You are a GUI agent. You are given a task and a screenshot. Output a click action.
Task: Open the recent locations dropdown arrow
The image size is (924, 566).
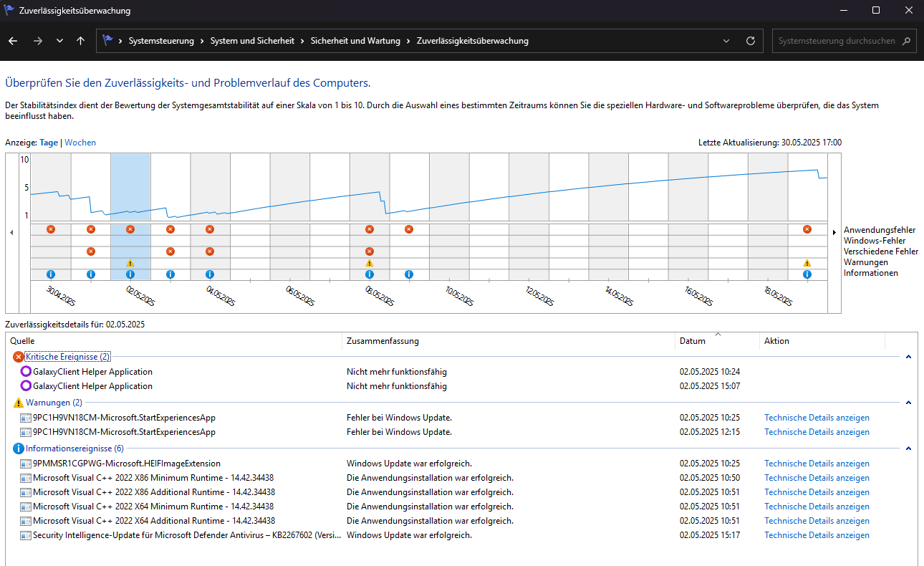point(59,41)
